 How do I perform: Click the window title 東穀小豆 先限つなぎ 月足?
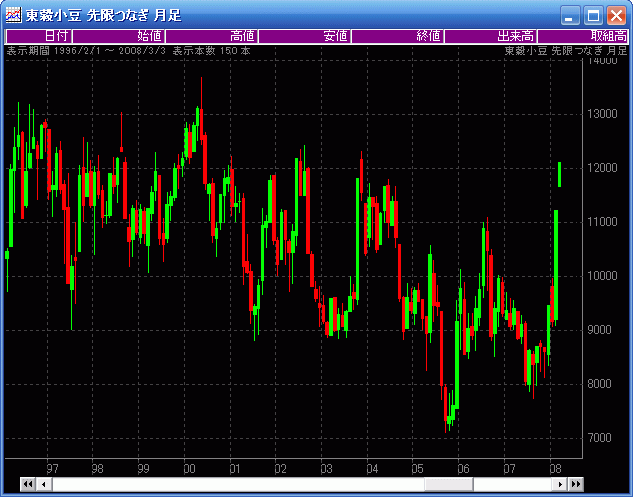pos(103,16)
